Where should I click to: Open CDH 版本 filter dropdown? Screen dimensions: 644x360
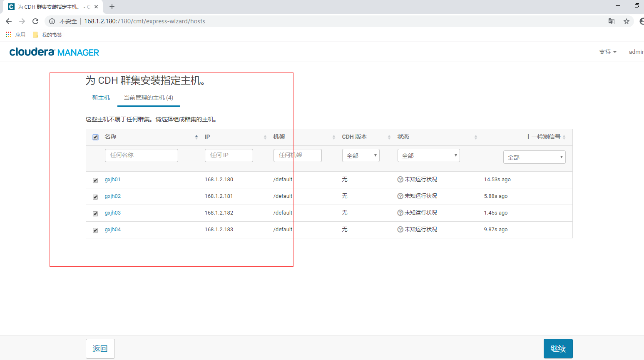[x=361, y=155]
